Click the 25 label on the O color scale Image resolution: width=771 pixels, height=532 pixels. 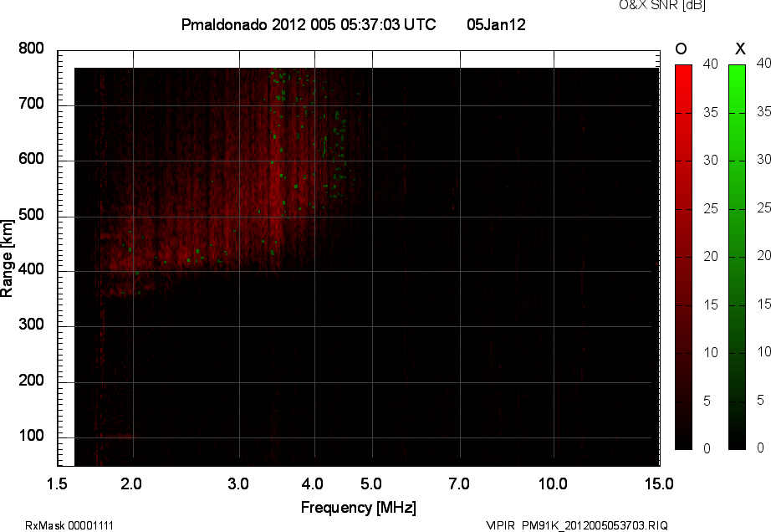[x=711, y=209]
